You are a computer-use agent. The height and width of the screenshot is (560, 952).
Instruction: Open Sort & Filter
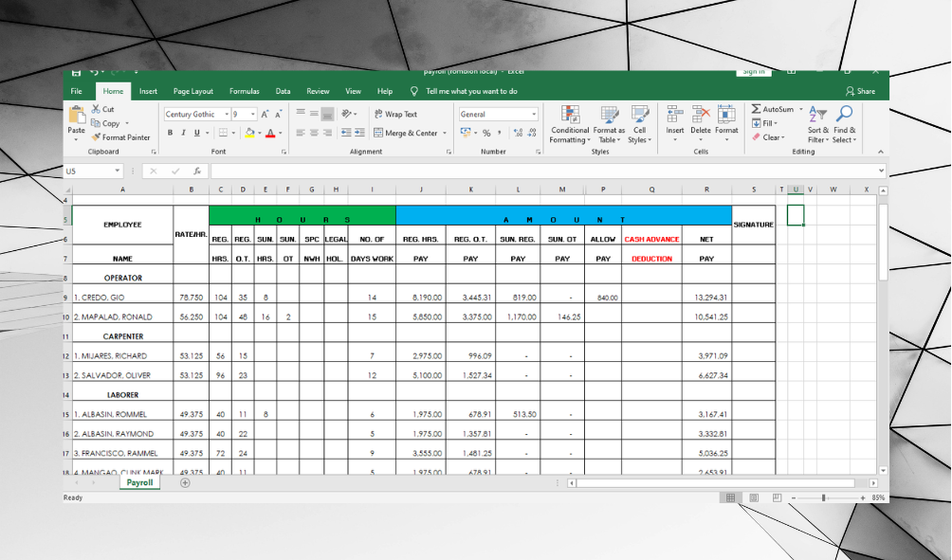pyautogui.click(x=817, y=125)
